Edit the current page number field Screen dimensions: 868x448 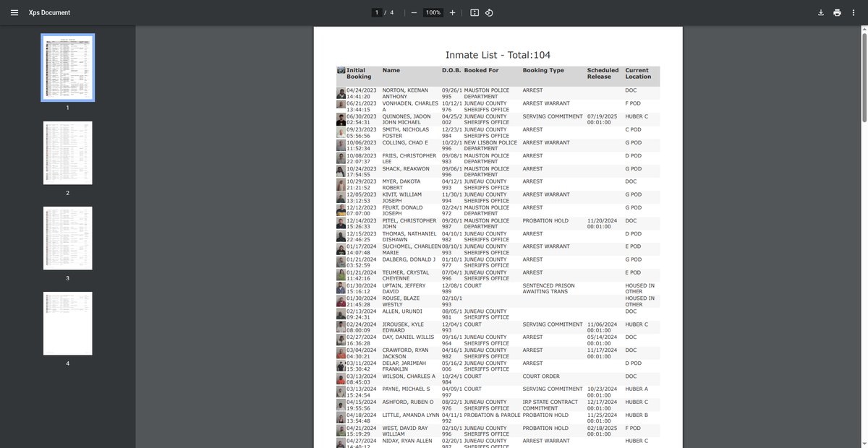(x=376, y=13)
